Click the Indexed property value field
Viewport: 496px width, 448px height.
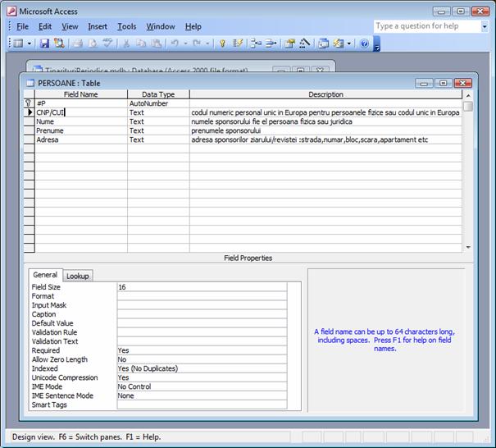[x=202, y=368]
